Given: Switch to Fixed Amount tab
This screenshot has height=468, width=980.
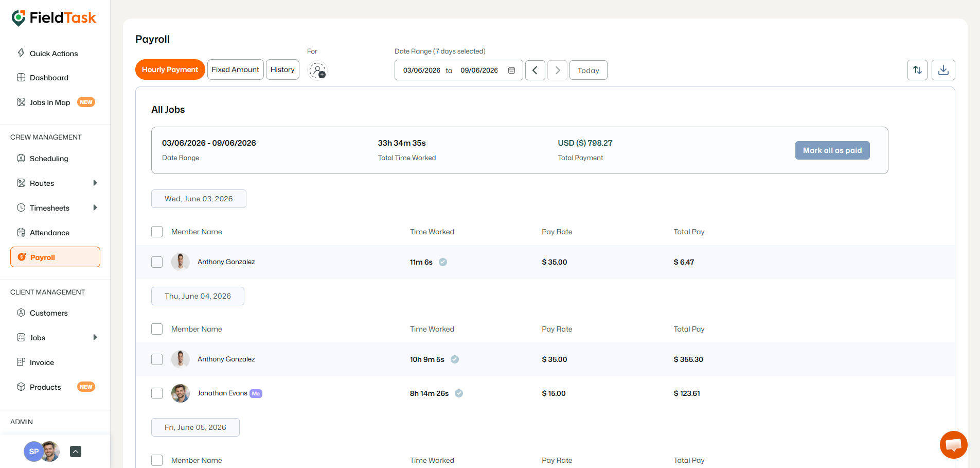Looking at the screenshot, I should 235,70.
